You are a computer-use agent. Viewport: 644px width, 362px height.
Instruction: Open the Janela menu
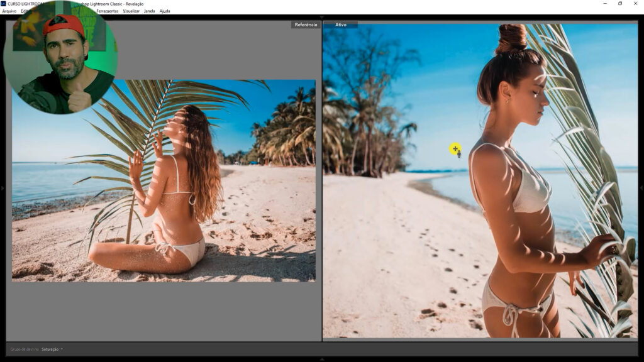(149, 11)
